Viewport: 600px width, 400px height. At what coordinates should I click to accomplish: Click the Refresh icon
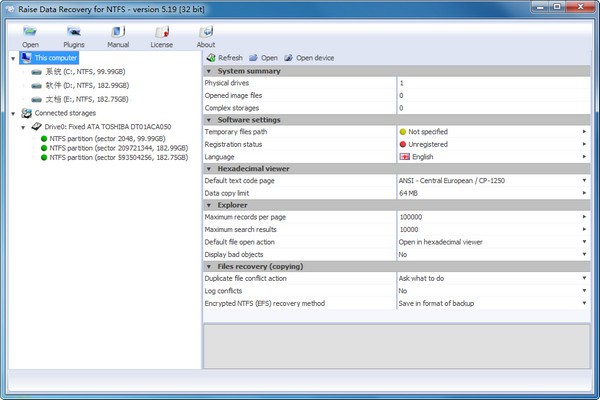click(211, 58)
